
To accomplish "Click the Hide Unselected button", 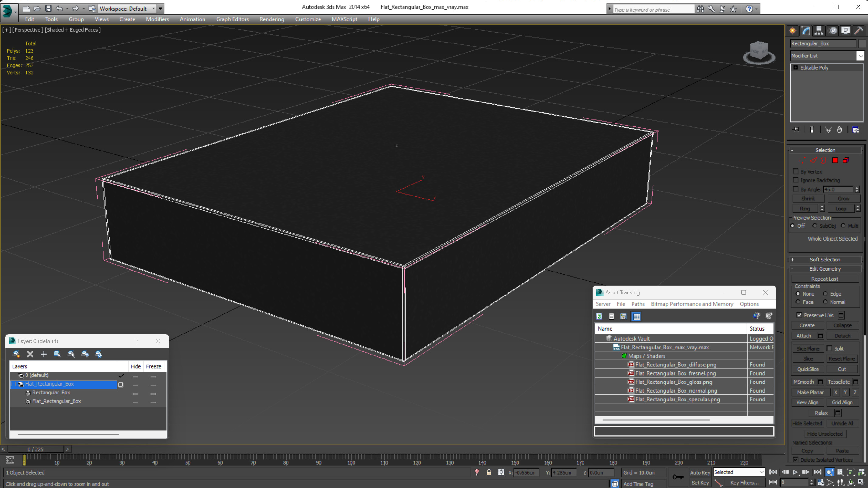I will coord(824,434).
